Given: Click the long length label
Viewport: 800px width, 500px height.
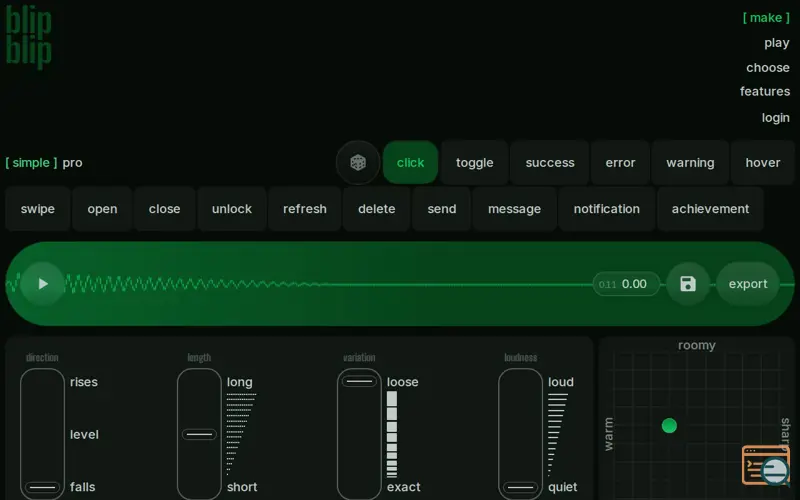Looking at the screenshot, I should [x=240, y=382].
